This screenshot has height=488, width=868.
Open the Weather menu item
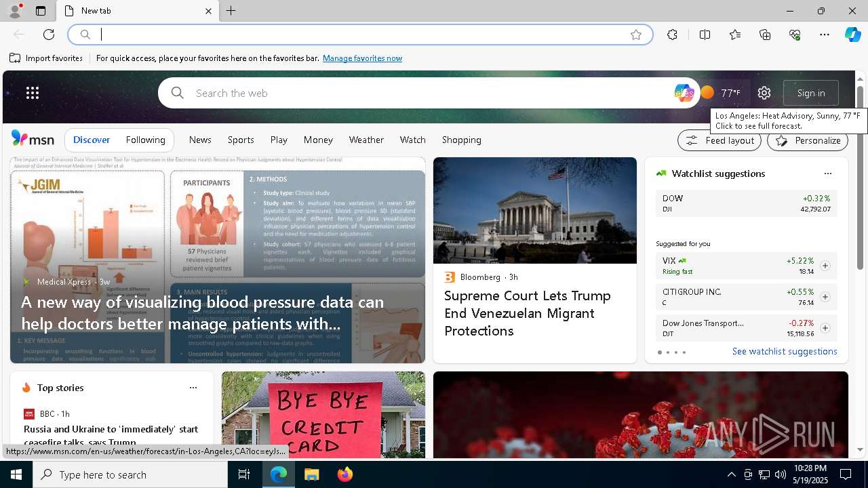click(366, 140)
